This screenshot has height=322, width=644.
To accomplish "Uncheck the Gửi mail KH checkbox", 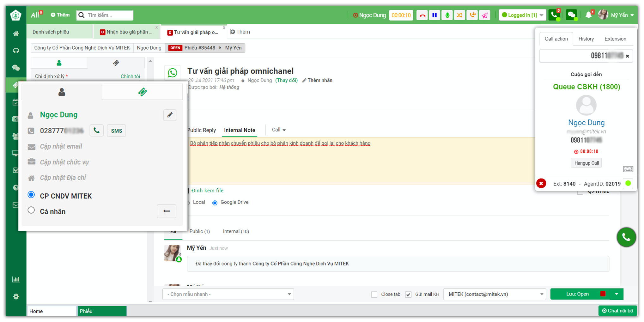I will (408, 295).
